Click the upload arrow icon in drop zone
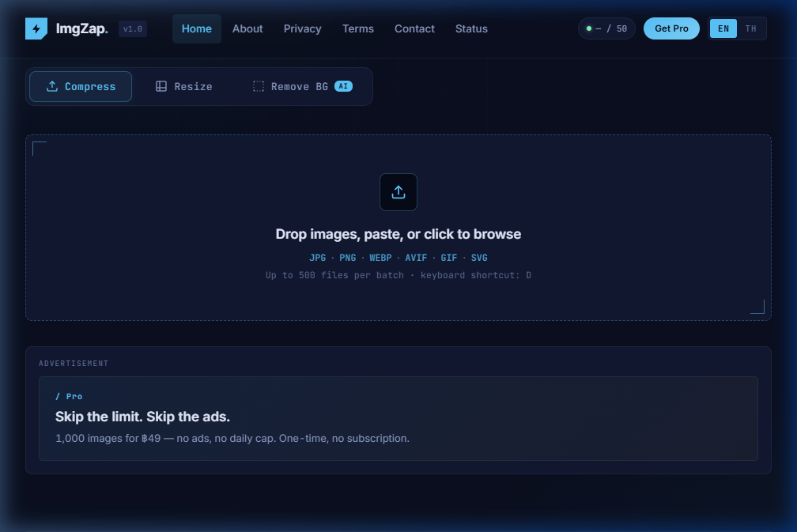 coord(398,192)
